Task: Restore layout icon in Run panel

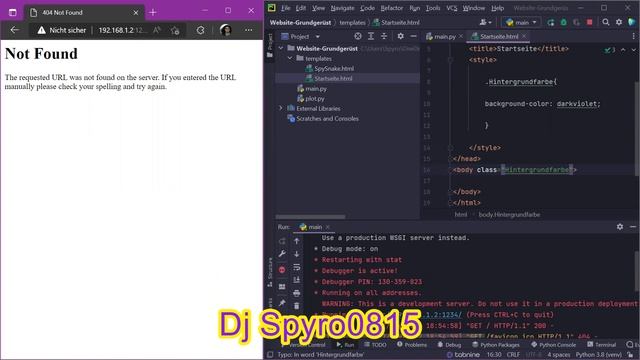Action: 282,287
